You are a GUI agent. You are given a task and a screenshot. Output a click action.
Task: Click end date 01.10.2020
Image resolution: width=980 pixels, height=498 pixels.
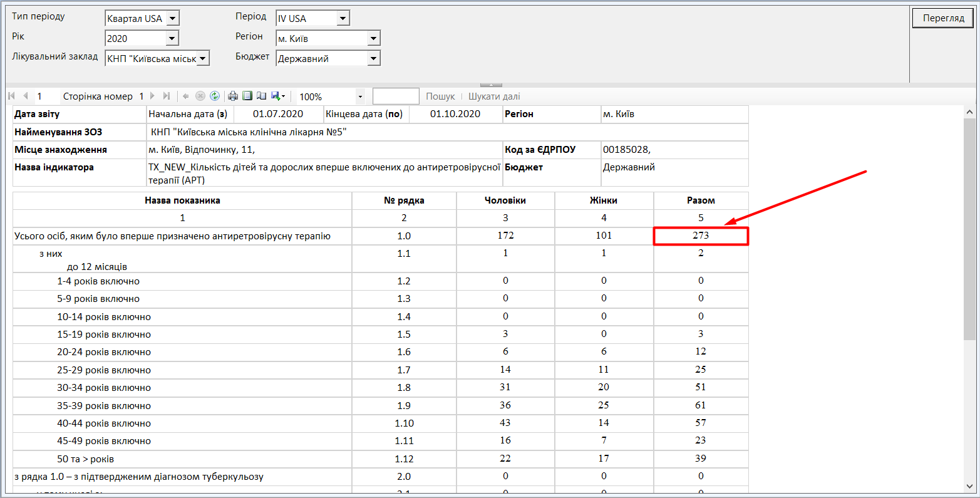click(x=455, y=114)
